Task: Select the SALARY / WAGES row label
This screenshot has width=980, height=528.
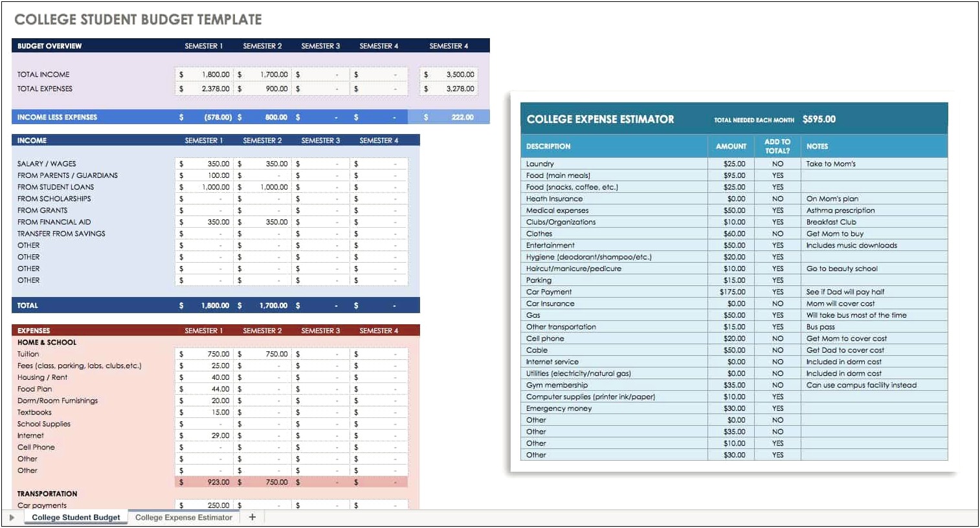Action: pos(47,164)
